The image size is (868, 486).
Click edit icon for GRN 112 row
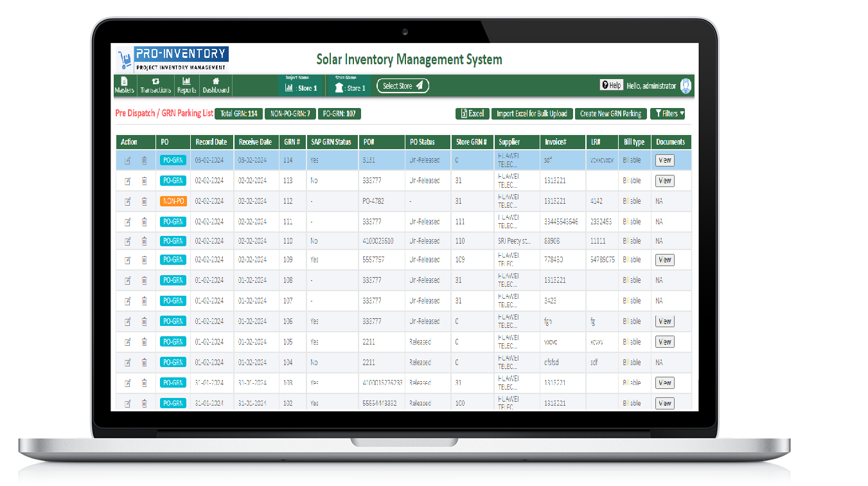pyautogui.click(x=127, y=201)
